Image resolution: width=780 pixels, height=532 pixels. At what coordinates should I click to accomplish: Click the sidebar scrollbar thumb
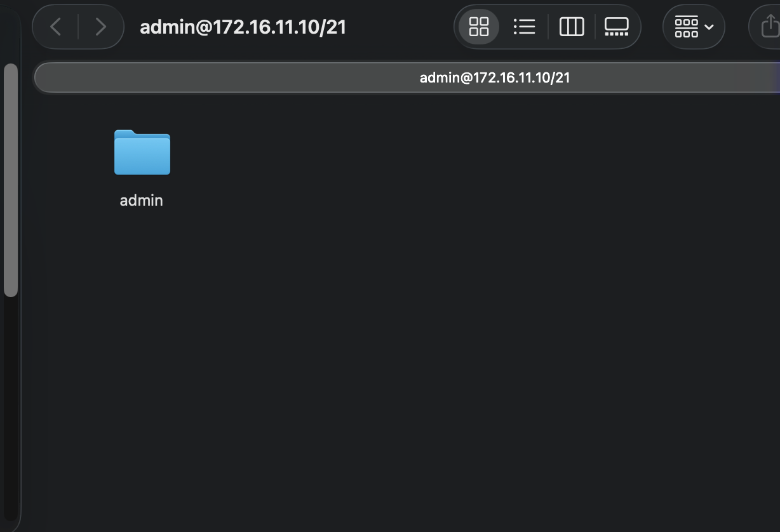click(x=11, y=178)
